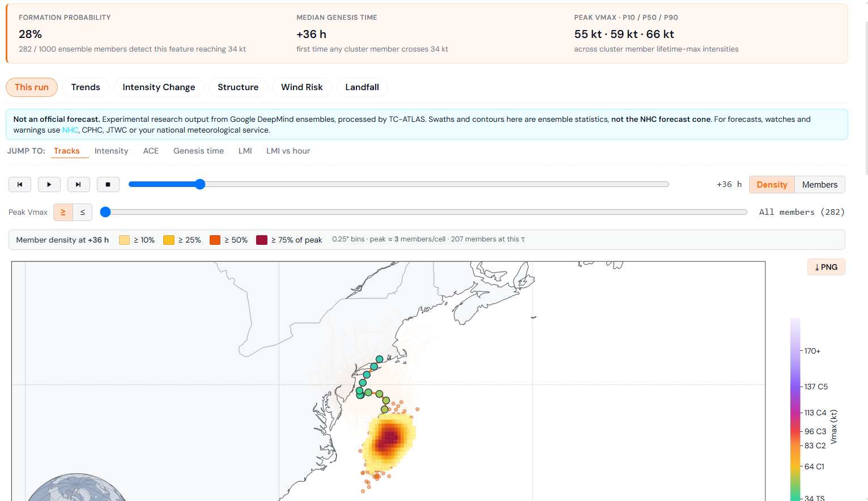Click the forecast hour slider handle
This screenshot has height=501, width=868.
click(x=200, y=184)
